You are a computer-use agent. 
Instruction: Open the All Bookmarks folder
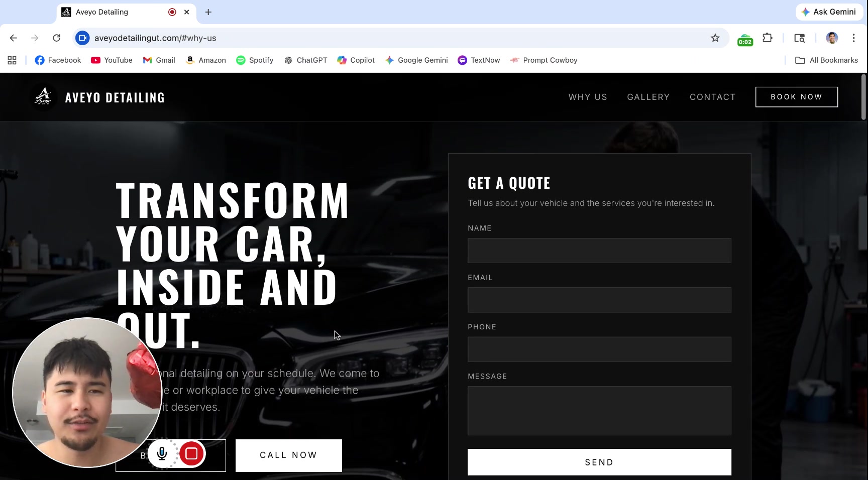826,60
